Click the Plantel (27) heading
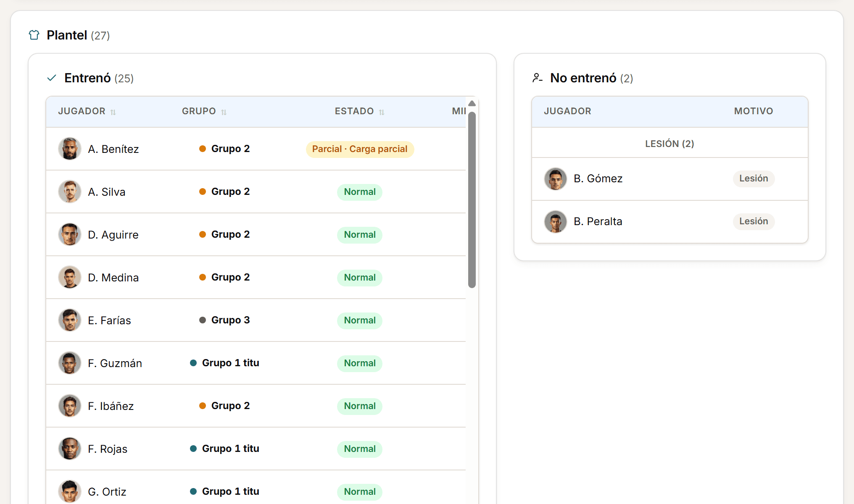The image size is (854, 504). coord(78,35)
